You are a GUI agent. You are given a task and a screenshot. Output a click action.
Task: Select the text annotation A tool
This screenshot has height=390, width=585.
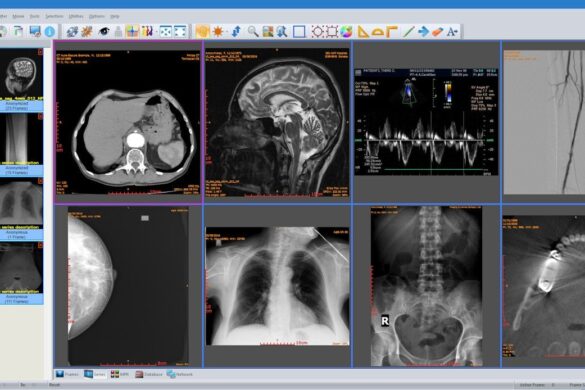click(x=452, y=32)
